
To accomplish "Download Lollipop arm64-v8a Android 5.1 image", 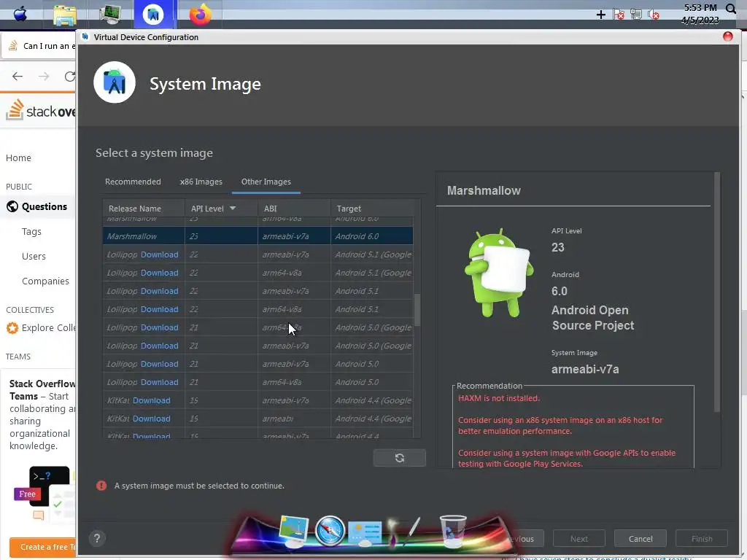I will click(x=159, y=309).
